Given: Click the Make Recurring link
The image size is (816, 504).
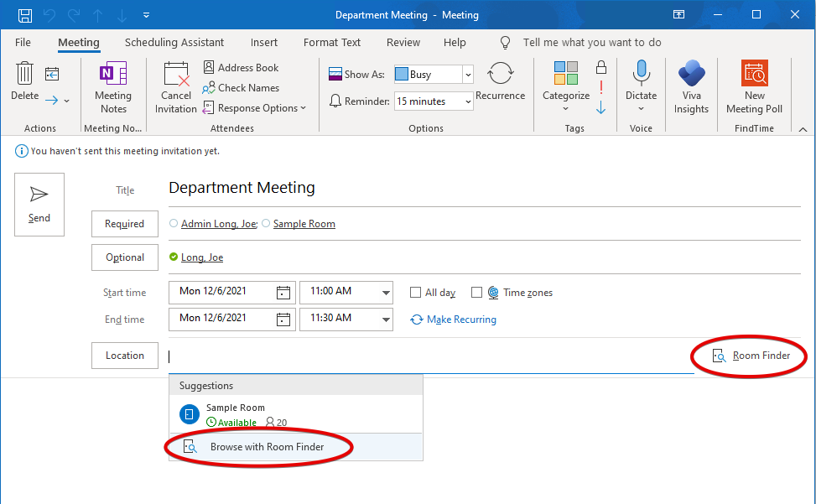Looking at the screenshot, I should pos(461,320).
